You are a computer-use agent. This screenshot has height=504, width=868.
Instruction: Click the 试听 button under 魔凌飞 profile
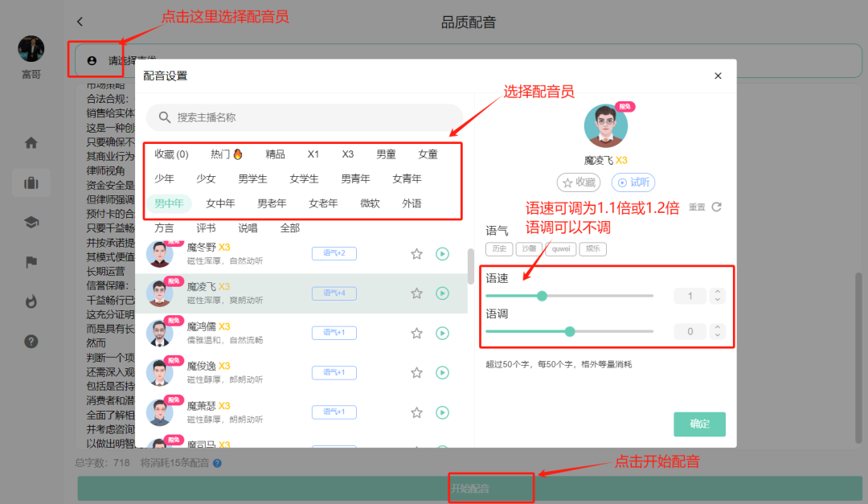(633, 182)
